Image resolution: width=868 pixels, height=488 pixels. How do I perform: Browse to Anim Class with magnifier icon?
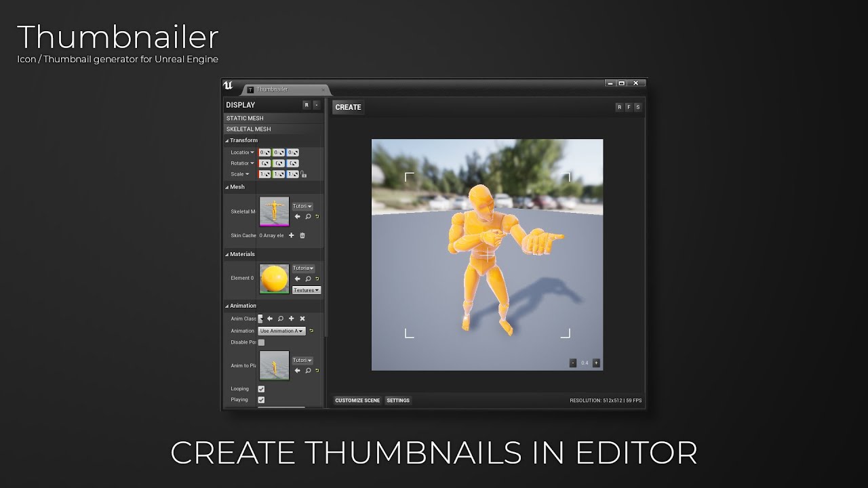click(x=281, y=319)
